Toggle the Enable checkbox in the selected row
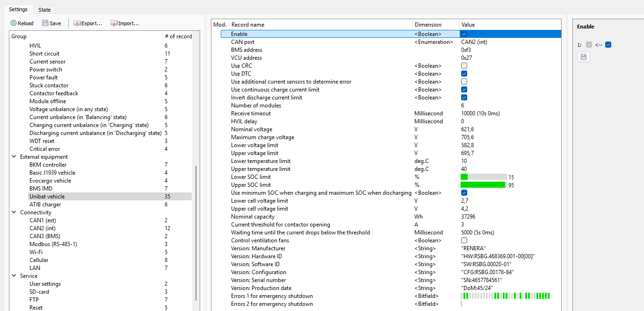644x311 pixels. tap(464, 34)
